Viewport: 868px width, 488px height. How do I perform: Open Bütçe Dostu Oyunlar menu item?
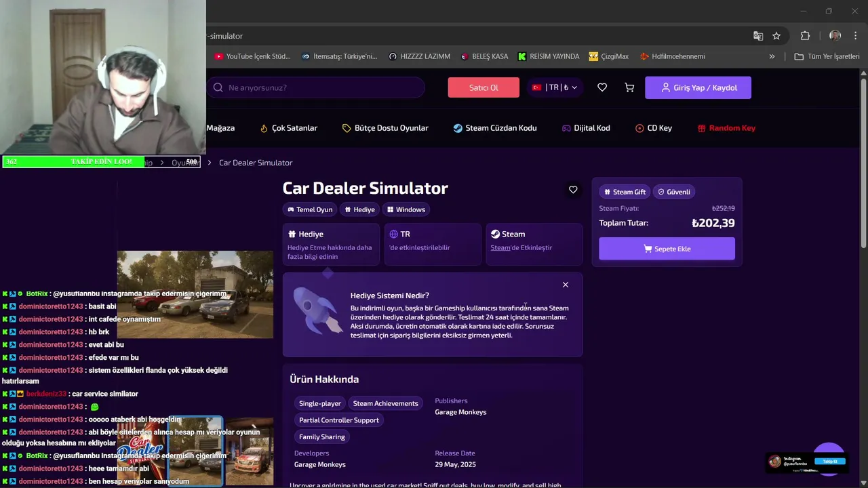385,128
